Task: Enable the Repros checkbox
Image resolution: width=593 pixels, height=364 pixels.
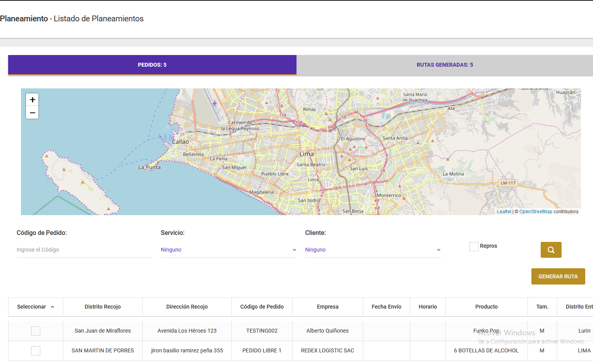Action: [x=474, y=246]
